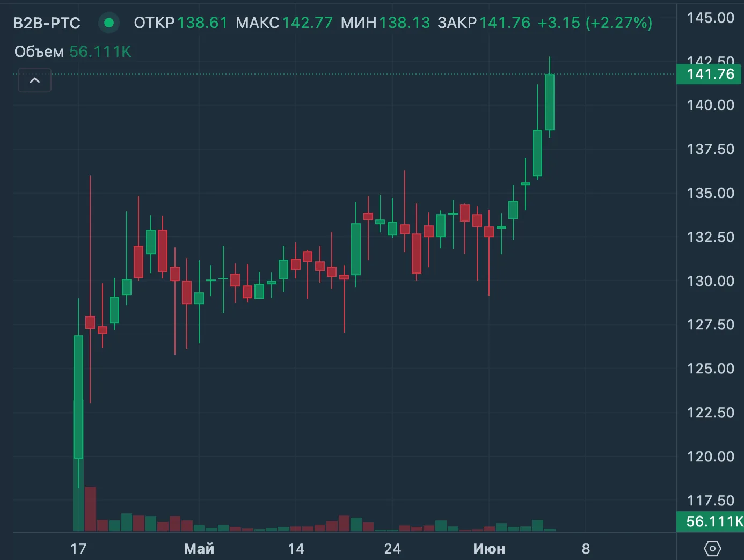This screenshot has height=560, width=744.
Task: Click the 137.50 price axis label
Action: (x=711, y=149)
